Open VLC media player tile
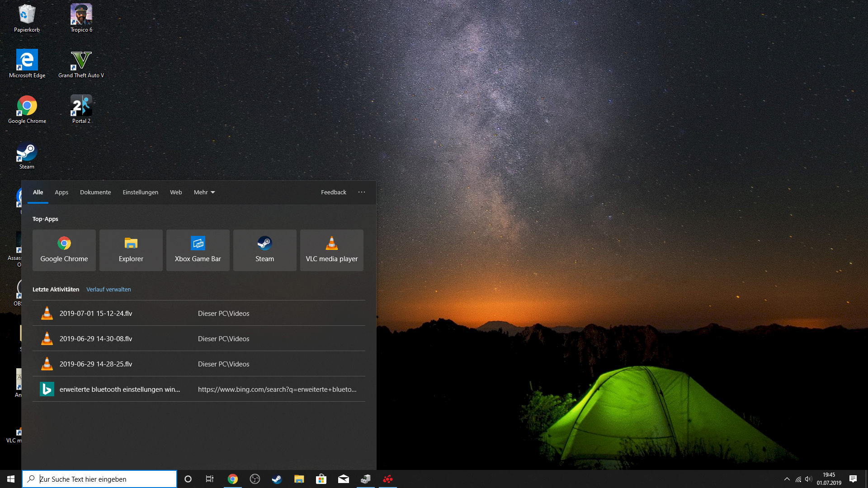The height and width of the screenshot is (488, 868). click(331, 250)
